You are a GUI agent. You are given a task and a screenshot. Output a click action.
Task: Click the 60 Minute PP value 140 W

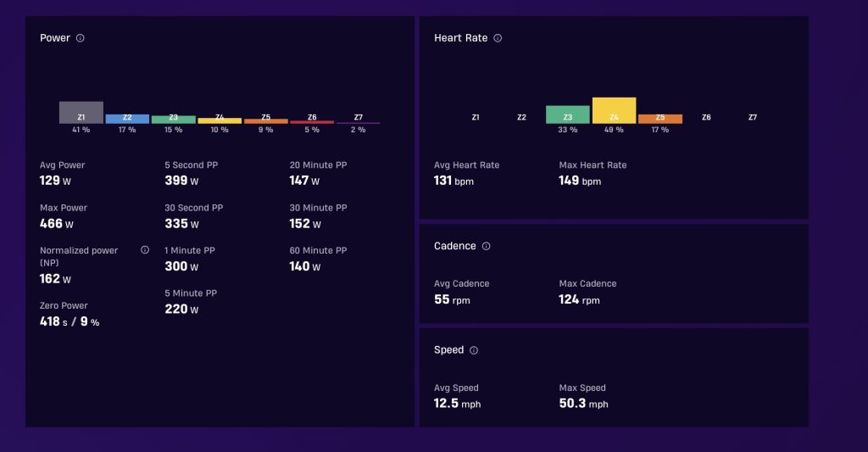[x=305, y=266]
